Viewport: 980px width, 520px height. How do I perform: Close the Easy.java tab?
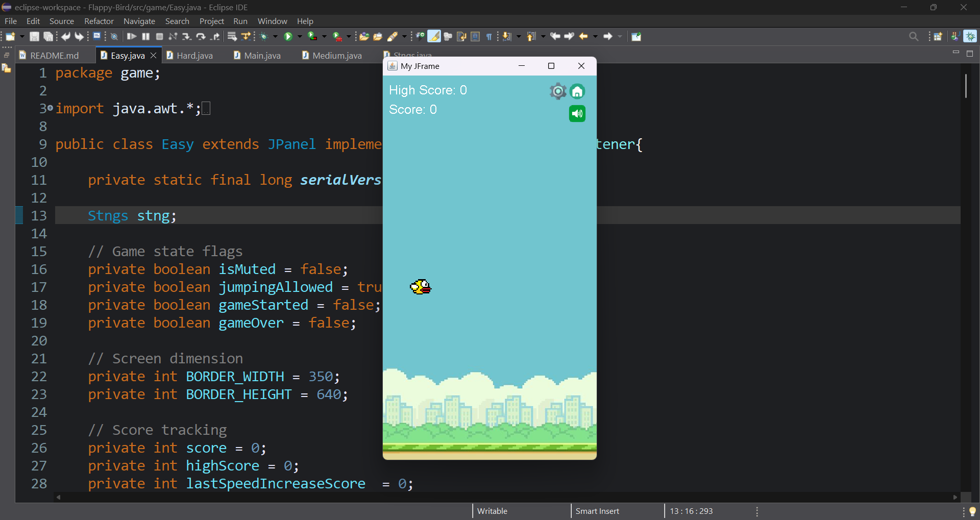(153, 55)
